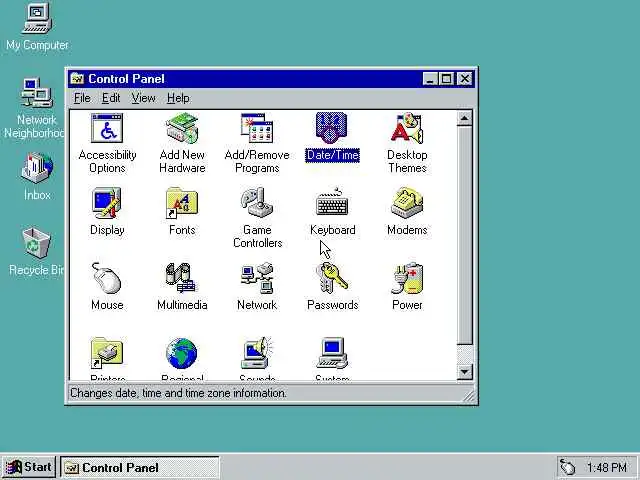Open the Accessibility Options icon
This screenshot has width=640, height=480.
[x=107, y=129]
